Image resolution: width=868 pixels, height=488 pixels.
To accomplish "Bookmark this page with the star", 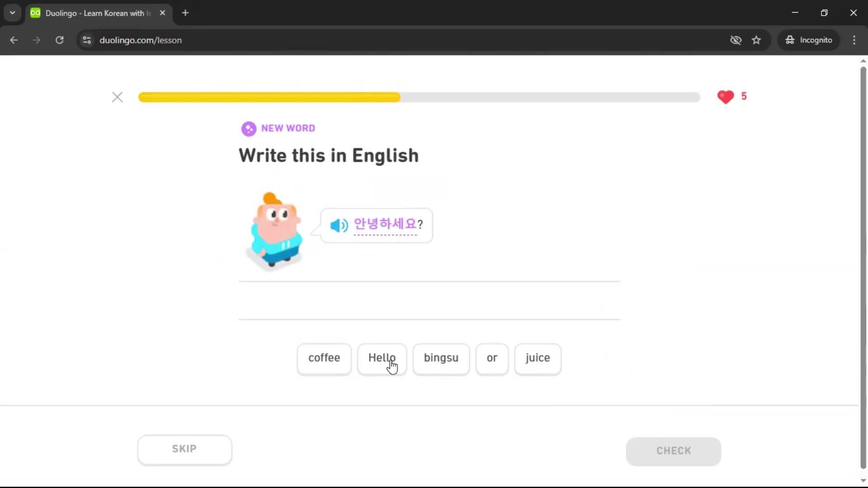I will tap(756, 40).
